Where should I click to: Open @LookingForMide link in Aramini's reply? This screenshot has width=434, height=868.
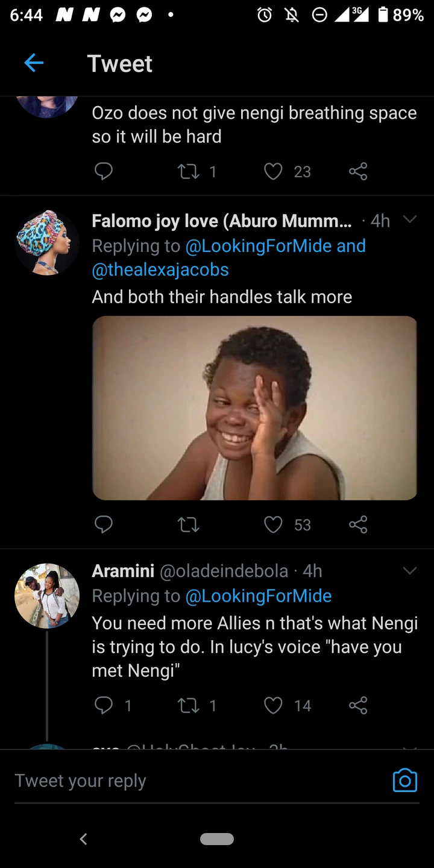point(259,596)
